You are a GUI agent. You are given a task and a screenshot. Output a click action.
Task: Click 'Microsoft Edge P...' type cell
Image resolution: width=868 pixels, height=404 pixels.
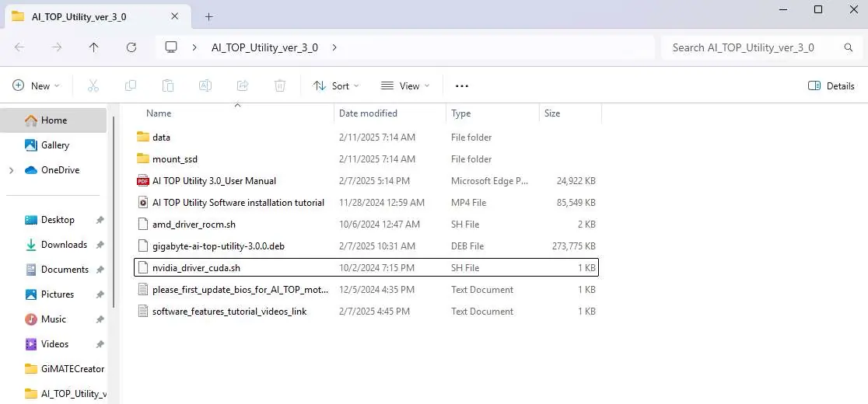(x=490, y=181)
